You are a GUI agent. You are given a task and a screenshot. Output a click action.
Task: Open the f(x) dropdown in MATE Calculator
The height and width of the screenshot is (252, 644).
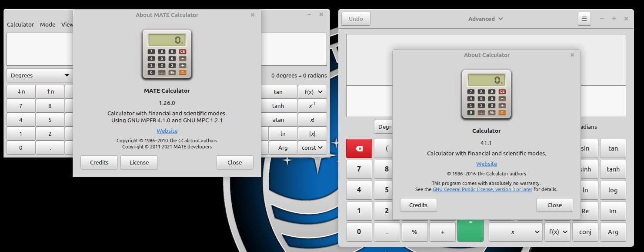pos(313,92)
